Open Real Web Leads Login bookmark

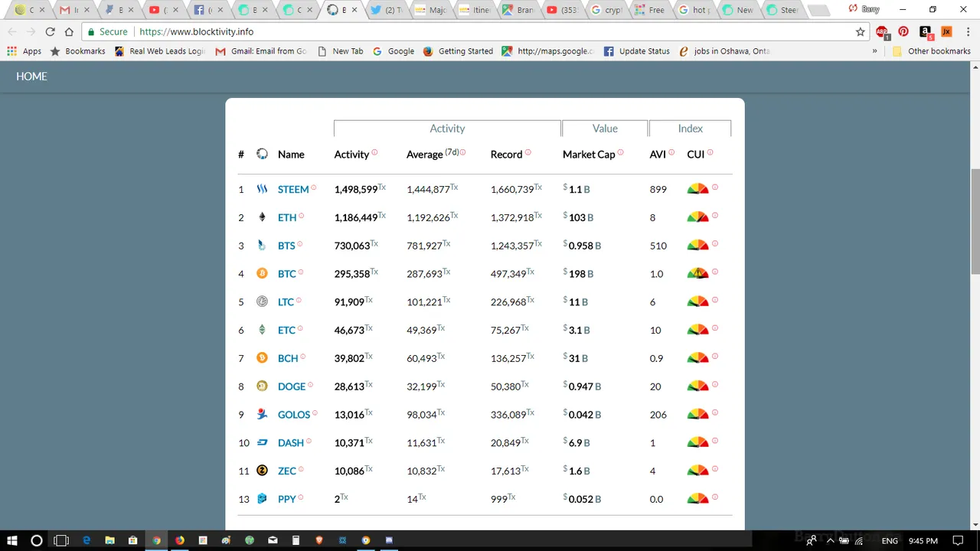click(x=159, y=51)
